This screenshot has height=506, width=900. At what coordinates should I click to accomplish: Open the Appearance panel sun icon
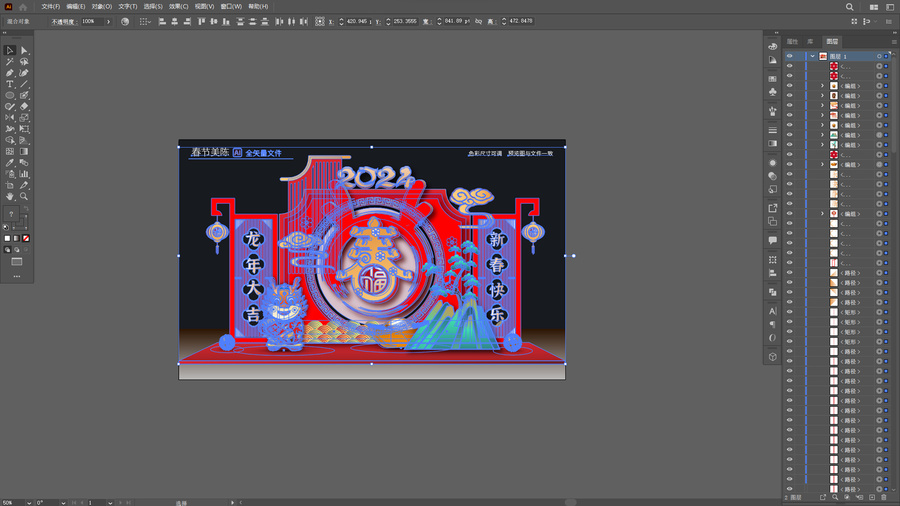pos(773,163)
